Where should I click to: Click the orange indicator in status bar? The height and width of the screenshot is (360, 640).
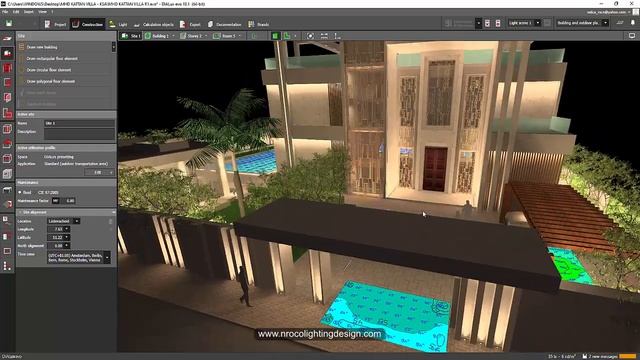tap(628, 356)
